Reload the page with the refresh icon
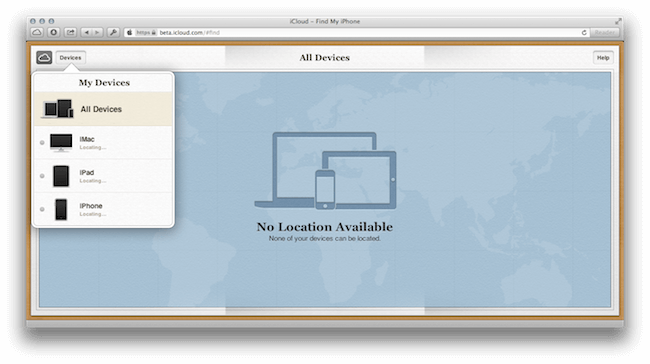 pos(584,32)
